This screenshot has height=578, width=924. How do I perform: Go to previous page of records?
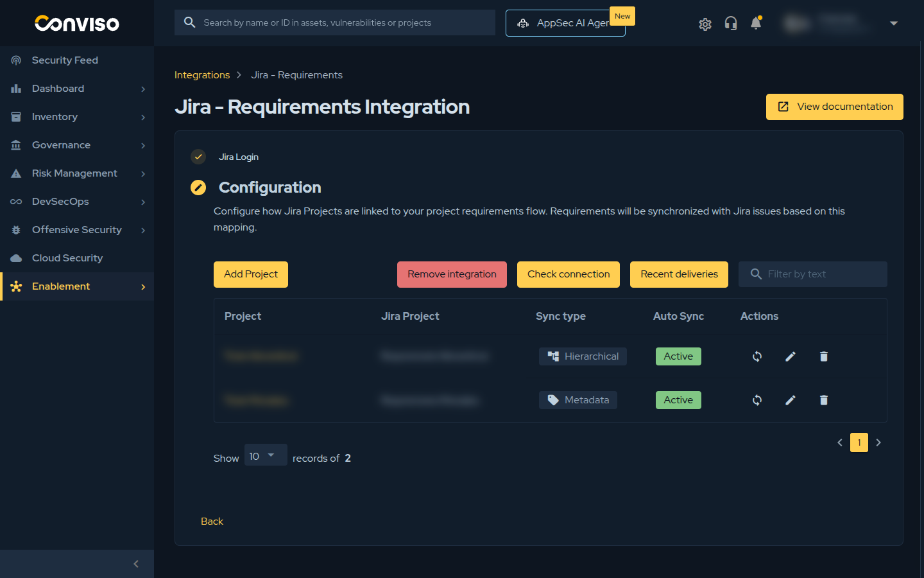pos(840,442)
